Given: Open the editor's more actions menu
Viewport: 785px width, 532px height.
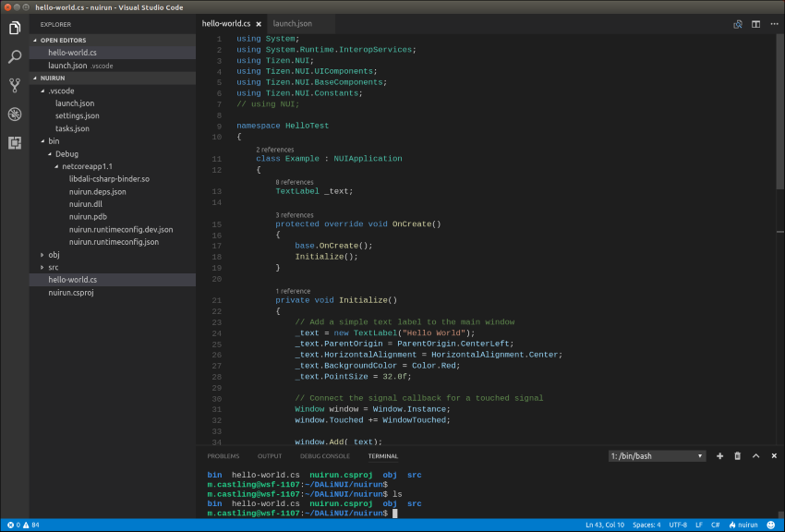Looking at the screenshot, I should coord(774,24).
